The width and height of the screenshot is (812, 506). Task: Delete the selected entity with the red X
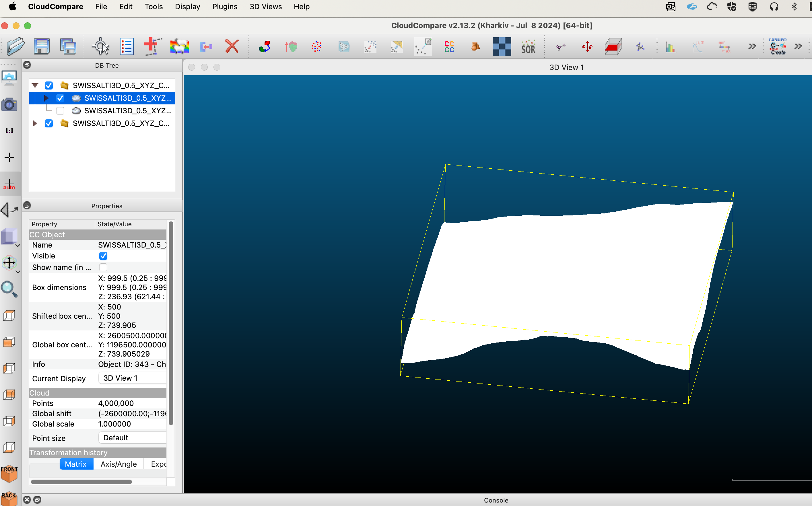(232, 46)
